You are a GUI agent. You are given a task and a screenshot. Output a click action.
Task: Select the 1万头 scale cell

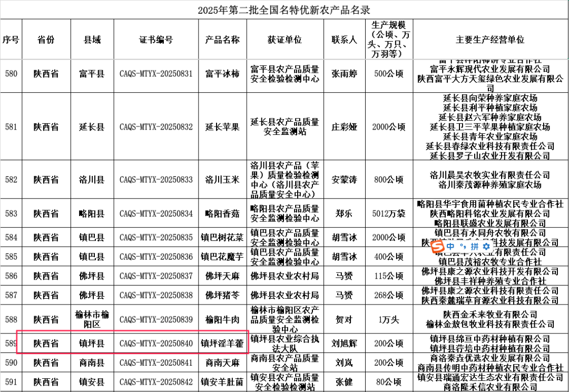(x=389, y=319)
